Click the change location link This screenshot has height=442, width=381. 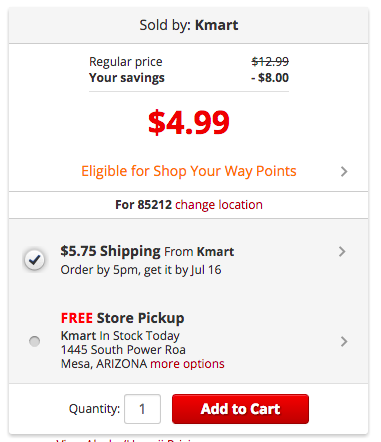(219, 204)
